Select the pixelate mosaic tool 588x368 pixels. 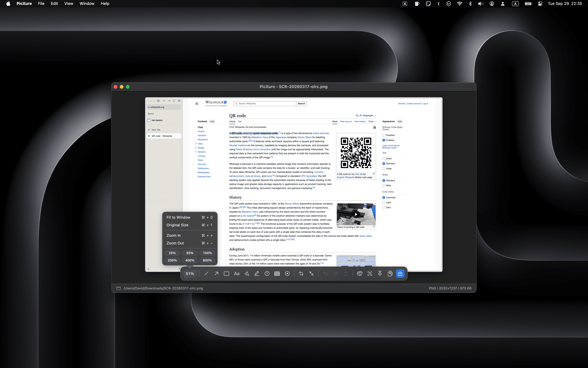[277, 273]
